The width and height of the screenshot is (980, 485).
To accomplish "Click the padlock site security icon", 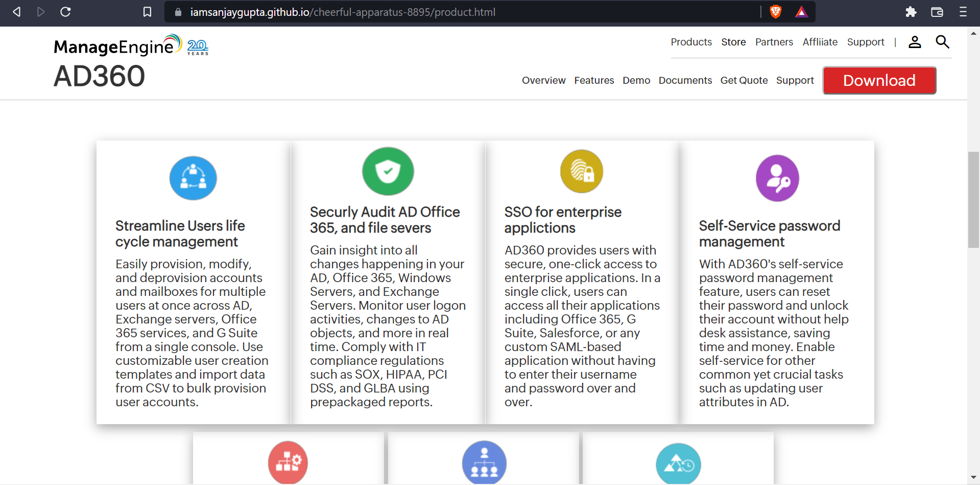I will tap(178, 12).
